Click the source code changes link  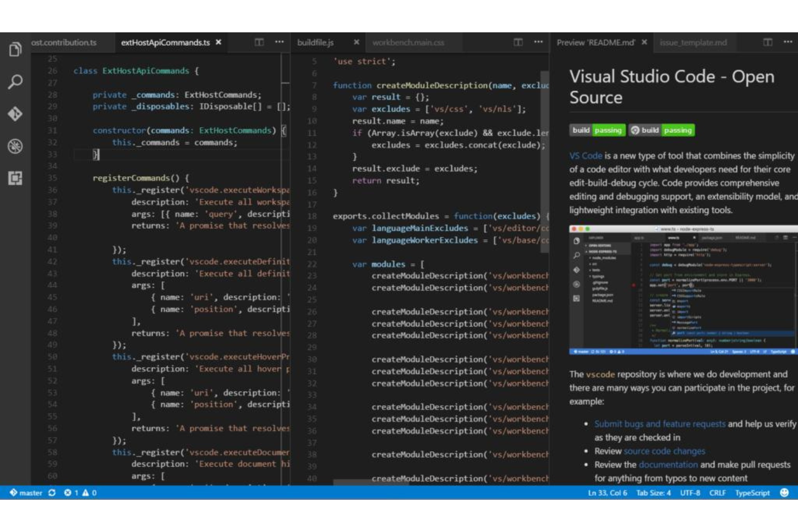(664, 451)
